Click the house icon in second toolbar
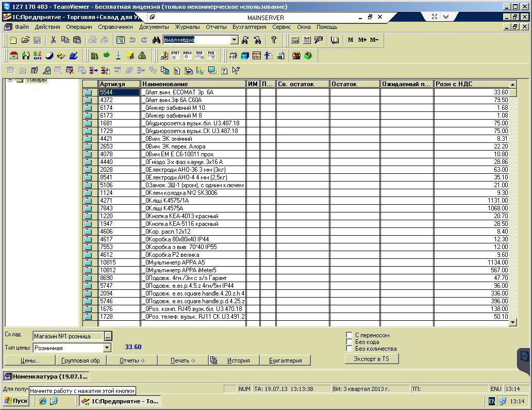This screenshot has height=410, width=532. point(14,56)
